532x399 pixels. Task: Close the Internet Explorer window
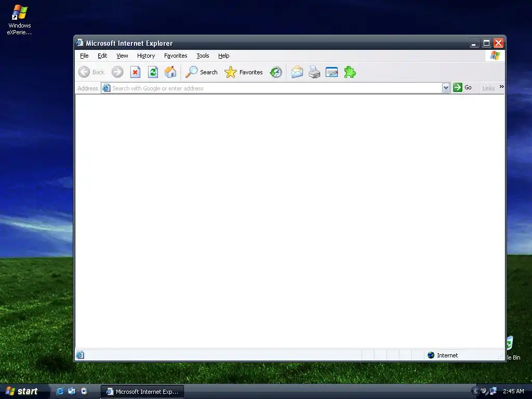tap(498, 43)
